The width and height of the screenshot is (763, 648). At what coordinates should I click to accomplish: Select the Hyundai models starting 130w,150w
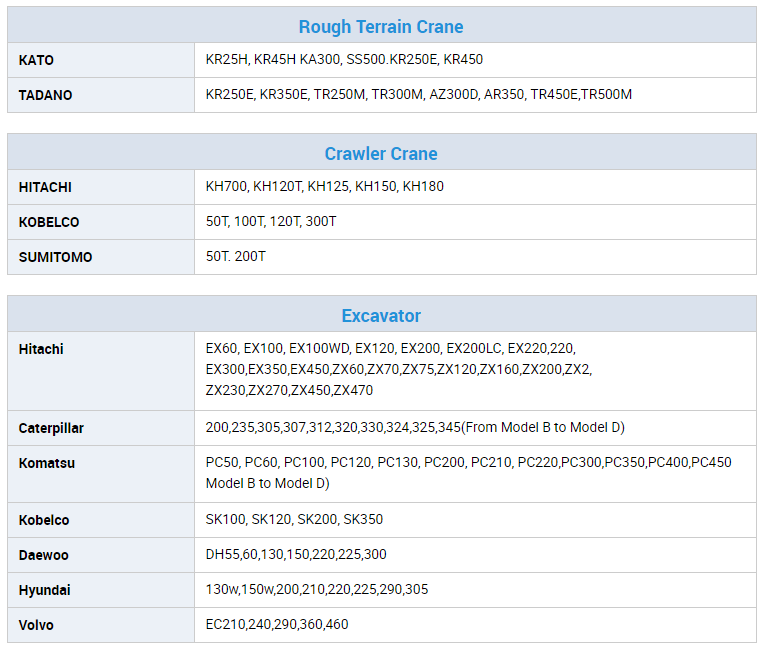[x=317, y=589]
